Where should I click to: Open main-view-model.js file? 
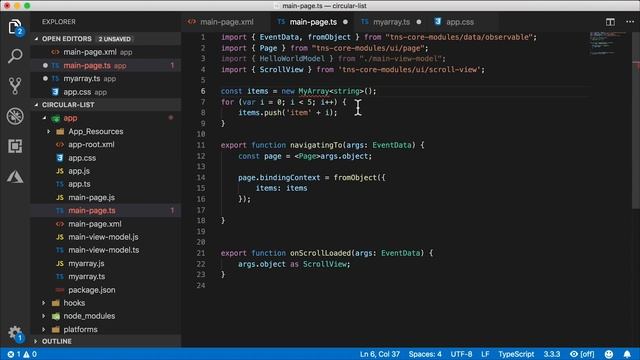tap(106, 237)
